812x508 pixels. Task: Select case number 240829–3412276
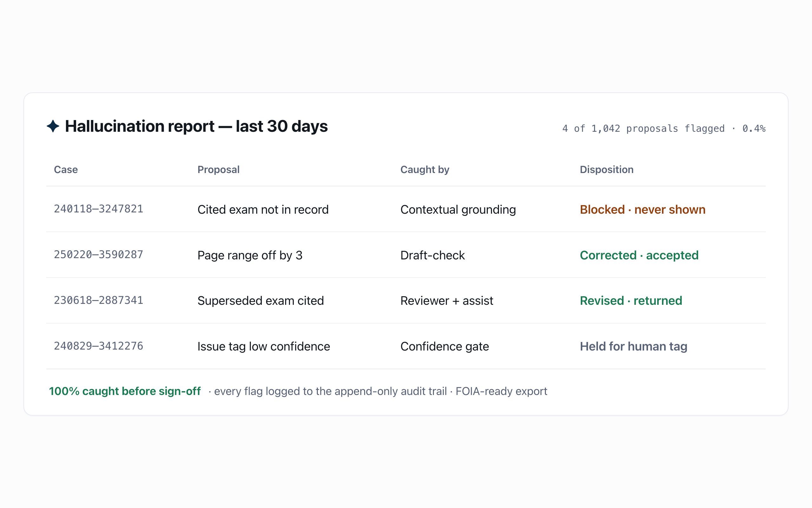tap(99, 346)
